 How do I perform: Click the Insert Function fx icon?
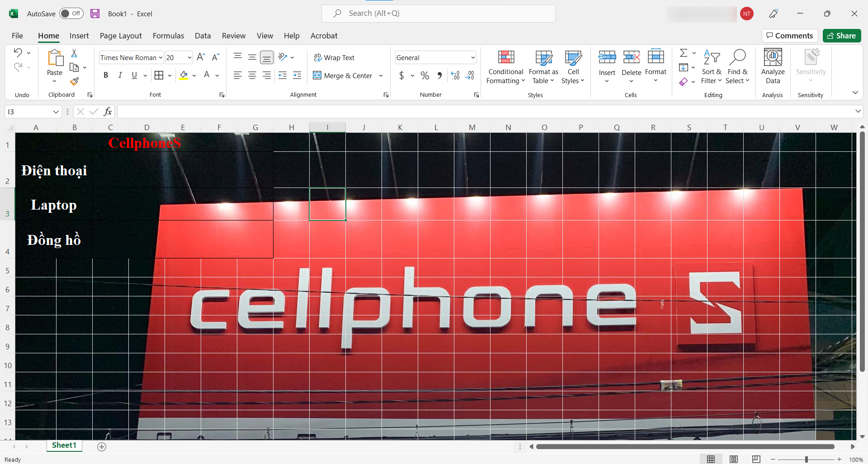(x=108, y=112)
